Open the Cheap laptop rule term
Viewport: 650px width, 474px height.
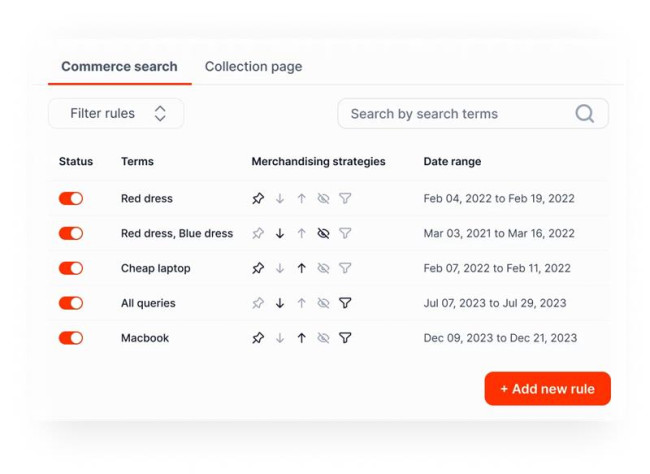tap(155, 269)
